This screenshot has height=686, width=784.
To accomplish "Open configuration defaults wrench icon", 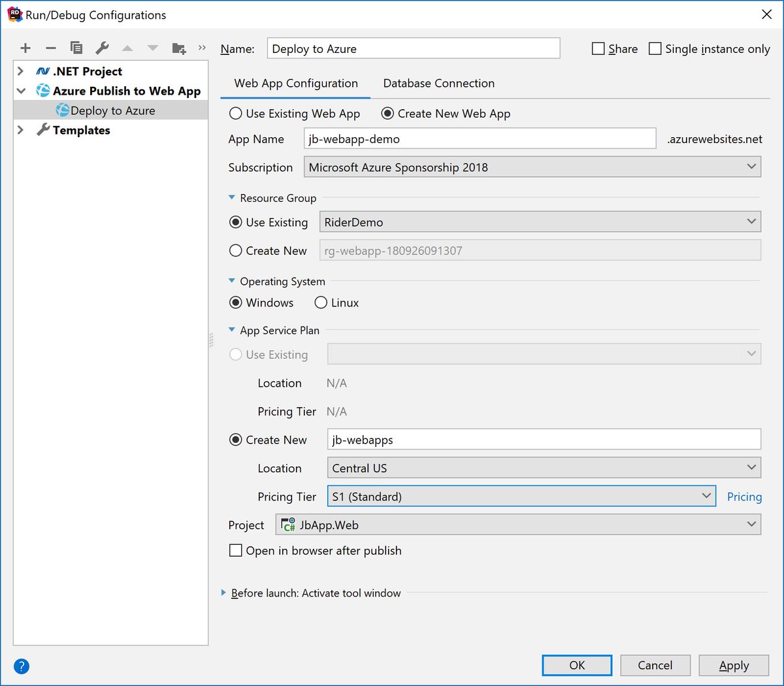I will (x=102, y=48).
